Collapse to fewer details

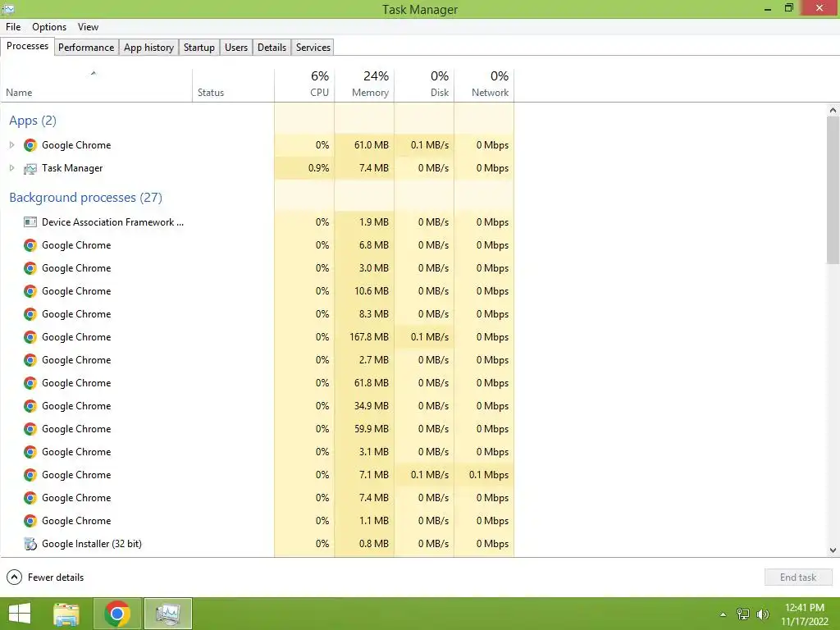tap(45, 577)
